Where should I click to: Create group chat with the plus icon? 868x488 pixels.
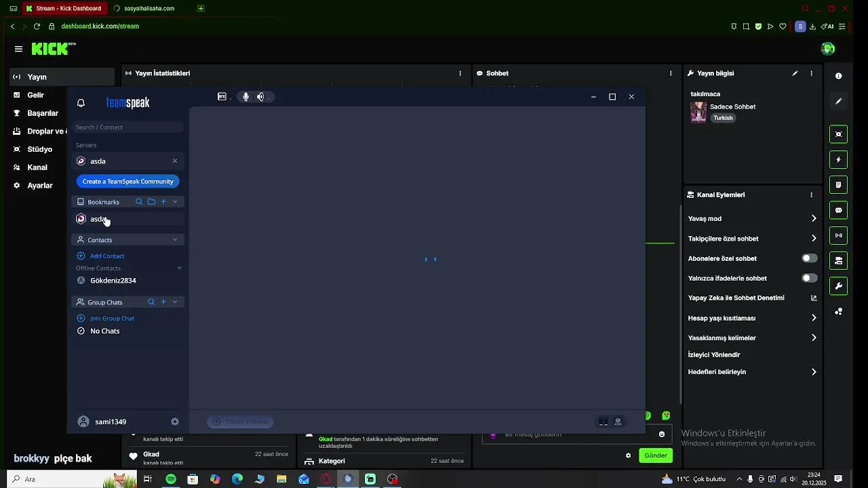(163, 302)
